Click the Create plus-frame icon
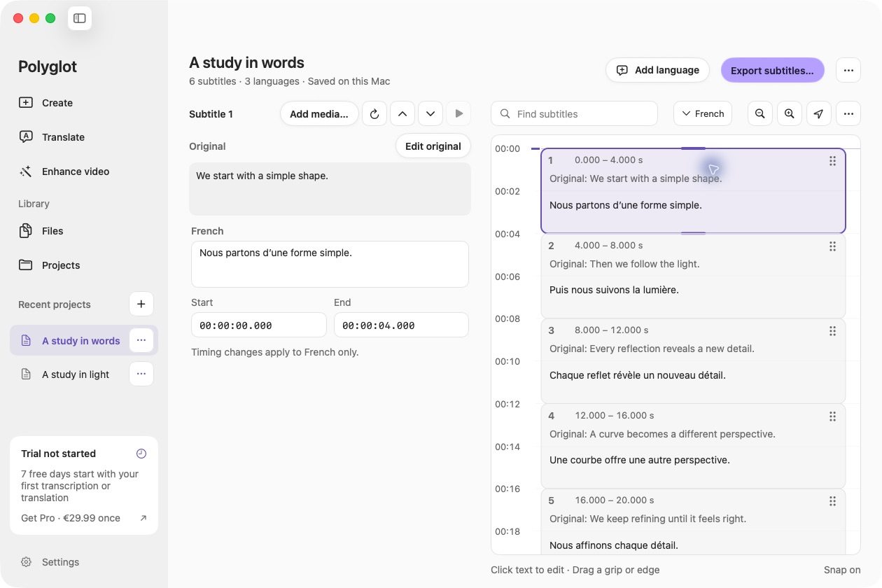882x588 pixels. (26, 103)
